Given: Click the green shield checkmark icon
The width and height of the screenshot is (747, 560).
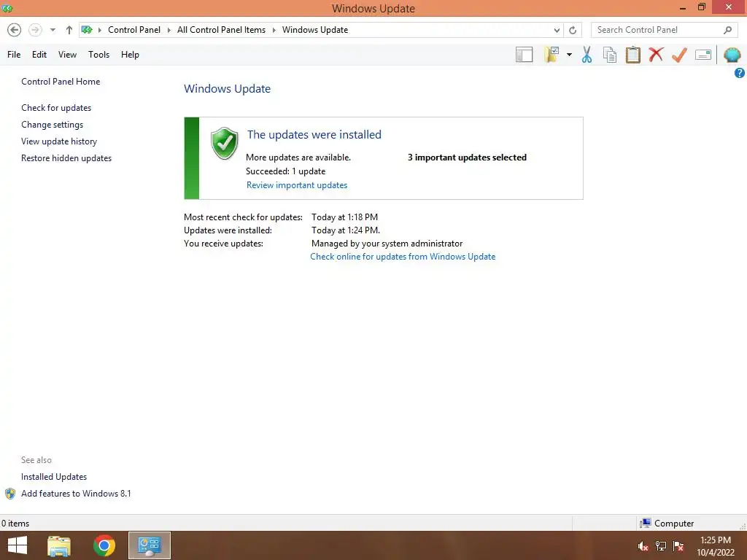Looking at the screenshot, I should [225, 143].
